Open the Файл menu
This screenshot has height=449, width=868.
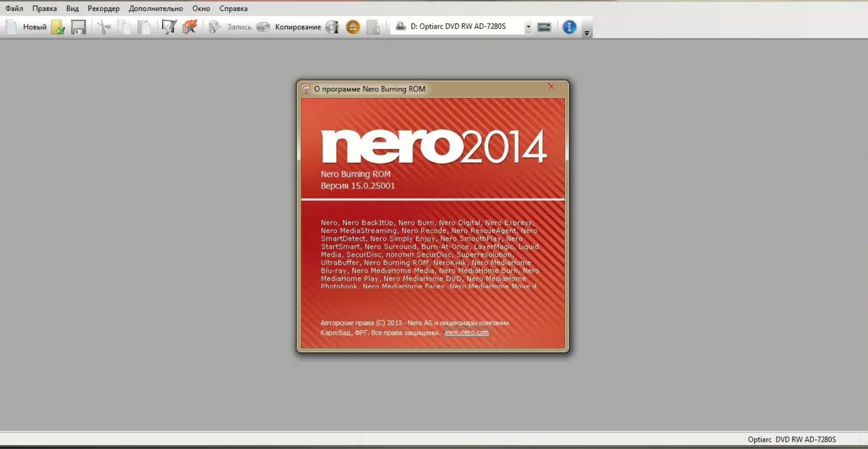coord(14,8)
